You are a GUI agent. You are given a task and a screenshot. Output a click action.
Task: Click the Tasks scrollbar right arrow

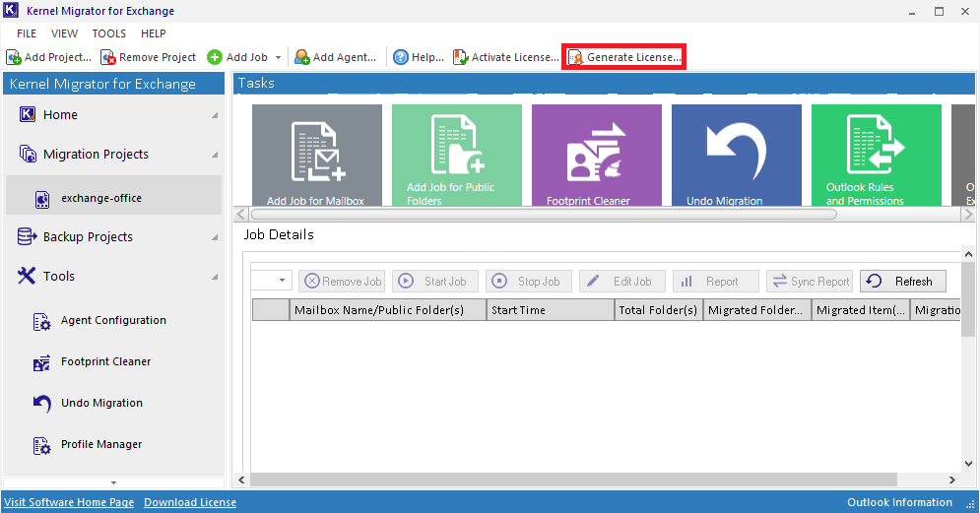[967, 215]
